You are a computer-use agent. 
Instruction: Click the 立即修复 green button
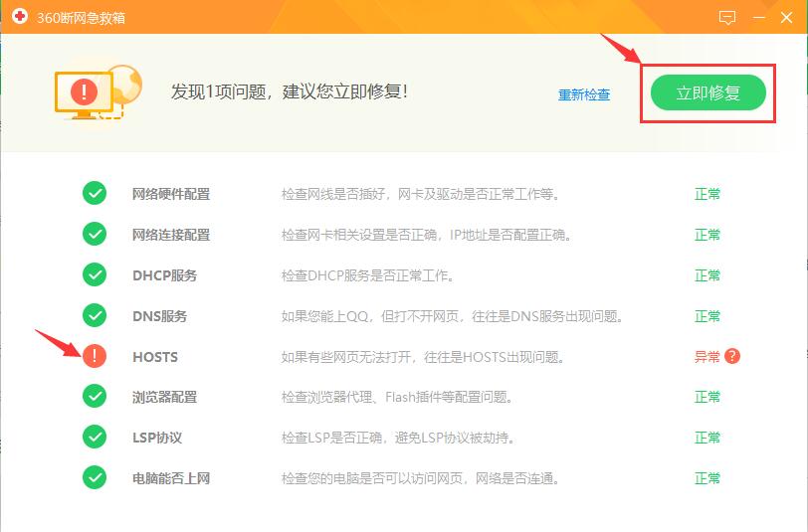point(708,92)
